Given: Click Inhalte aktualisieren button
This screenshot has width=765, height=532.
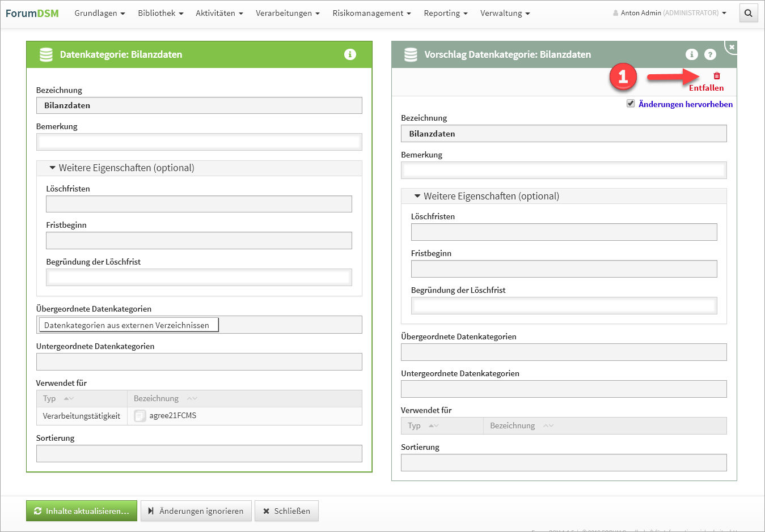Looking at the screenshot, I should pyautogui.click(x=82, y=511).
